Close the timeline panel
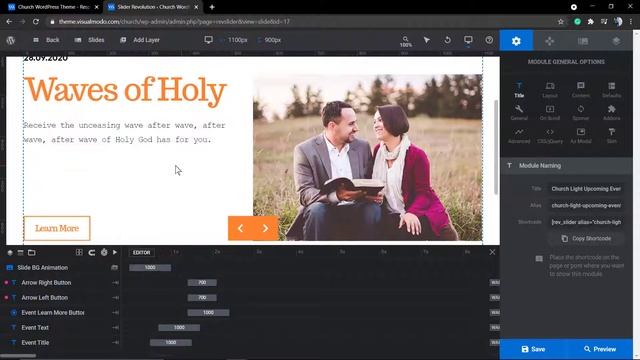This screenshot has height=360, width=640. pyautogui.click(x=492, y=252)
